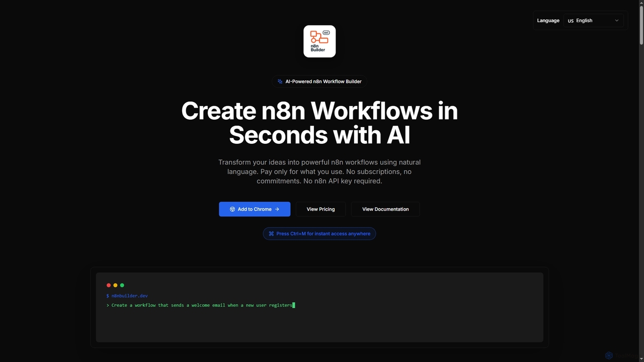Click the Chrome icon in Add to Chrome

[x=232, y=209]
